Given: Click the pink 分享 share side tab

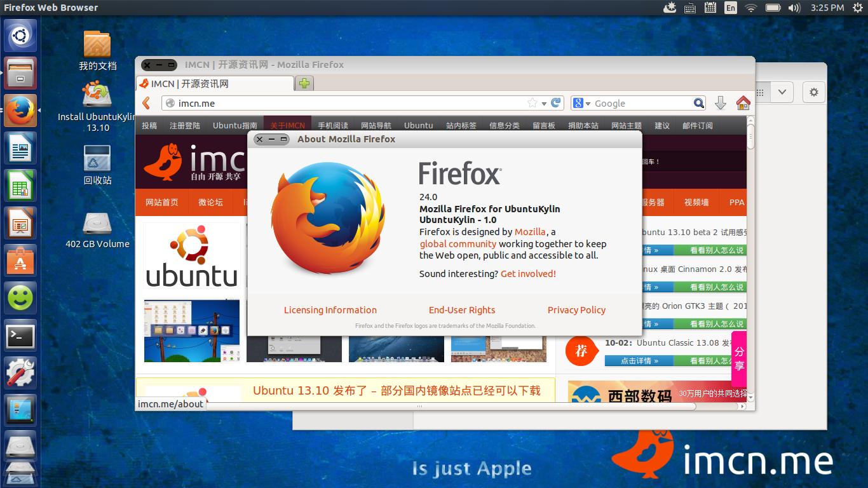Looking at the screenshot, I should coord(739,359).
